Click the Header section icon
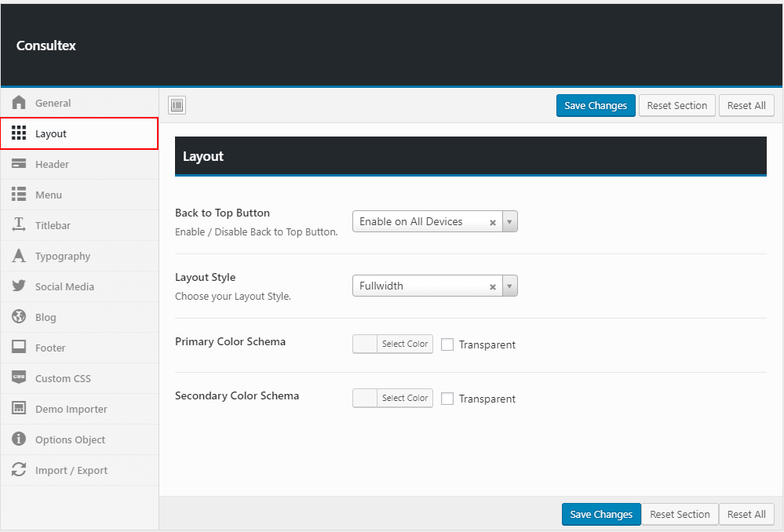The image size is (784, 532). tap(19, 164)
